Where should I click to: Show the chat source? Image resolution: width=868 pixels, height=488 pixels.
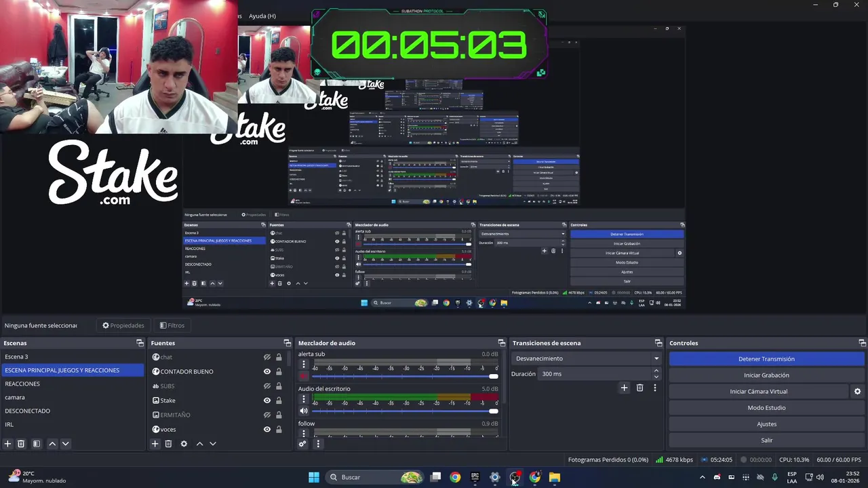pyautogui.click(x=267, y=357)
